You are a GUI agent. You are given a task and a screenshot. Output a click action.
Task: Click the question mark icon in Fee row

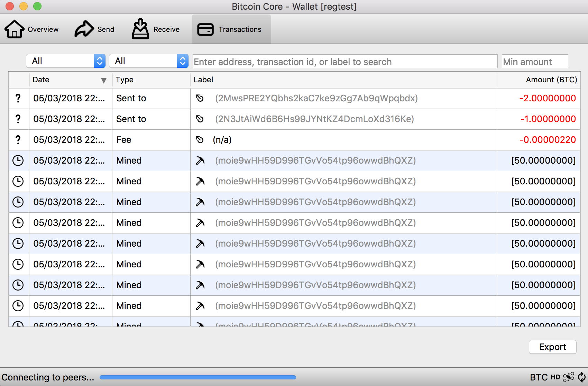pyautogui.click(x=18, y=140)
